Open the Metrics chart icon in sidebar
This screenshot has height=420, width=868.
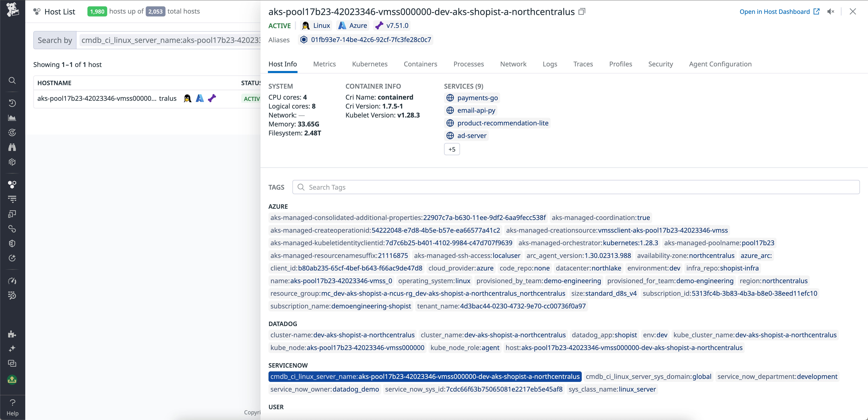click(12, 118)
